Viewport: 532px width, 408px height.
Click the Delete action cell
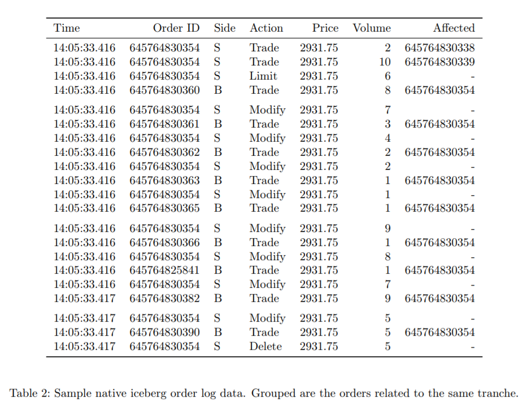[x=265, y=346]
